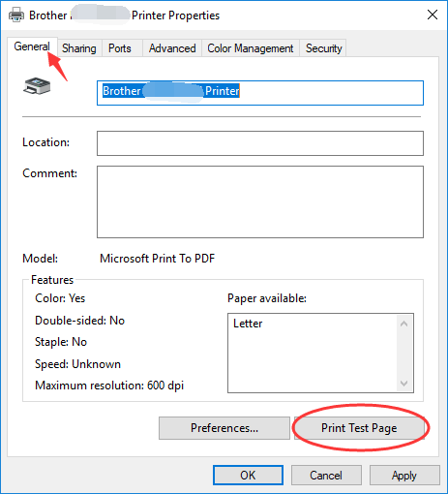Switch to the Advanced tab
The height and width of the screenshot is (494, 448).
coord(172,48)
